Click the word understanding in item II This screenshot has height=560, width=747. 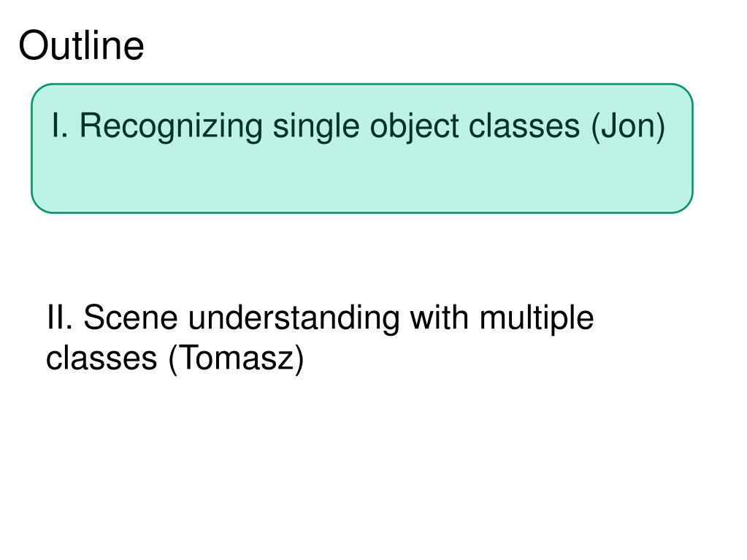(294, 318)
